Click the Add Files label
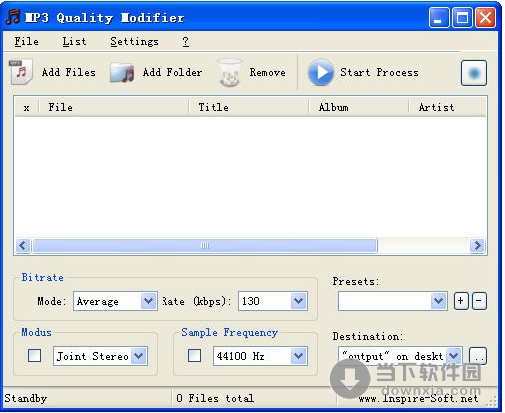The height and width of the screenshot is (413, 505). (x=69, y=72)
